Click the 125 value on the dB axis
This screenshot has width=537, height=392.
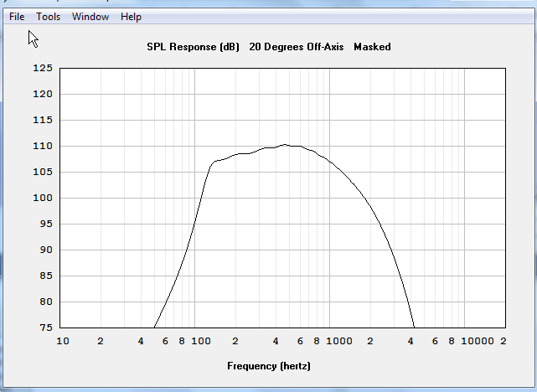(43, 68)
